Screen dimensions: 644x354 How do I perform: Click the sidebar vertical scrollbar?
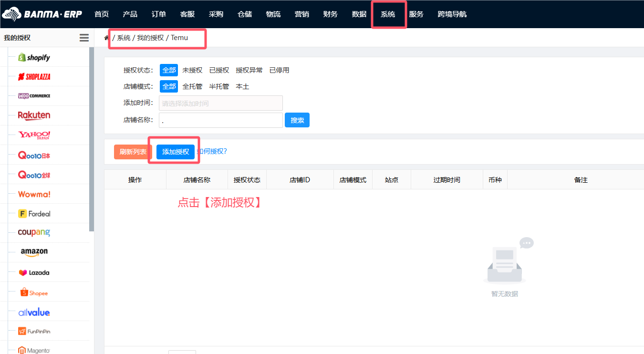pos(92,140)
